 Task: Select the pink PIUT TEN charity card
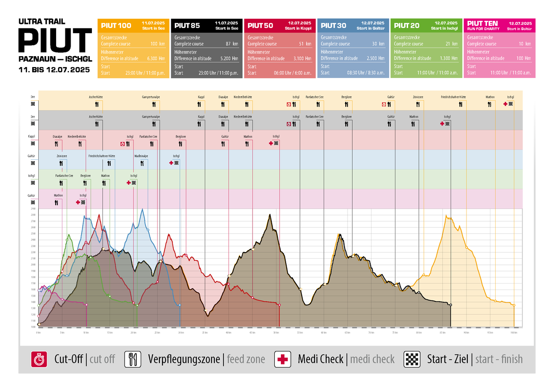point(499,48)
